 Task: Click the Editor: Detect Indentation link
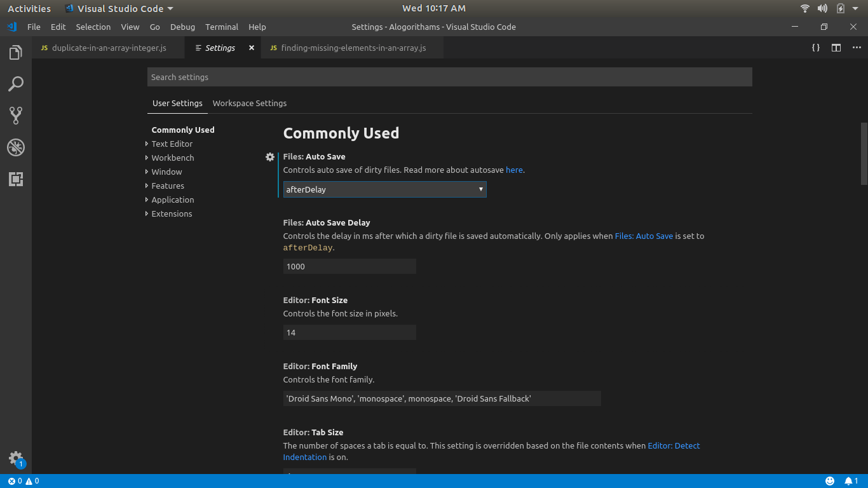point(674,446)
